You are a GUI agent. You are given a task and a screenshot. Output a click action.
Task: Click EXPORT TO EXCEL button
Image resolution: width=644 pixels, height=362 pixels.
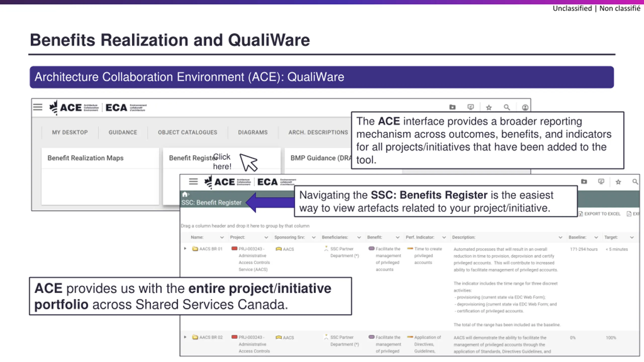[599, 214]
